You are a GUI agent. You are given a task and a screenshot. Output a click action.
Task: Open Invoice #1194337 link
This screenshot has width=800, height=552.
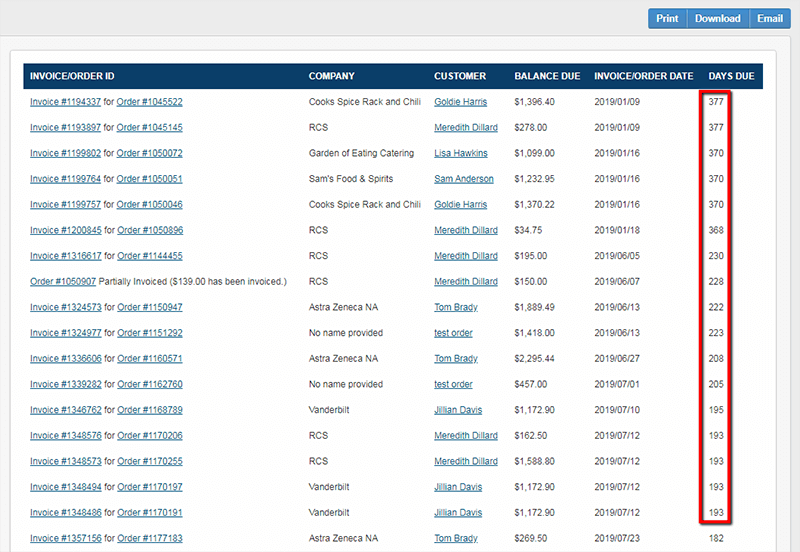coord(65,102)
